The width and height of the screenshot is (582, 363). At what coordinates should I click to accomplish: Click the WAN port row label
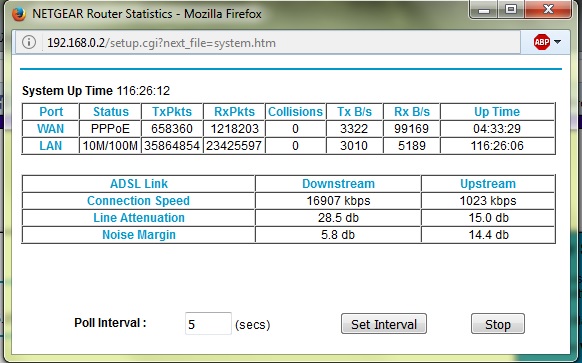pyautogui.click(x=51, y=129)
